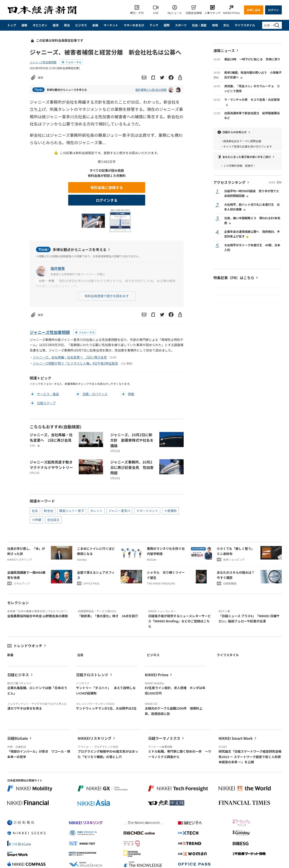Open the NIKKEI Asia logo link

click(94, 803)
